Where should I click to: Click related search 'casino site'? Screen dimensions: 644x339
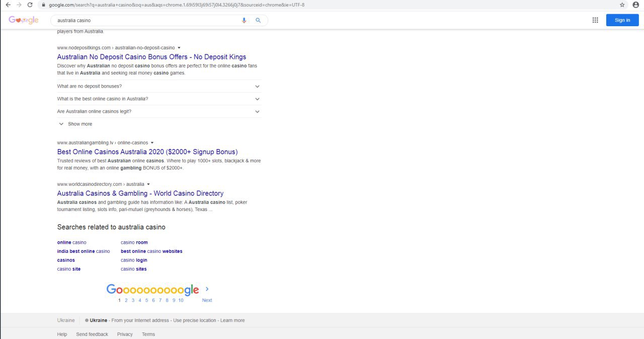pyautogui.click(x=69, y=269)
